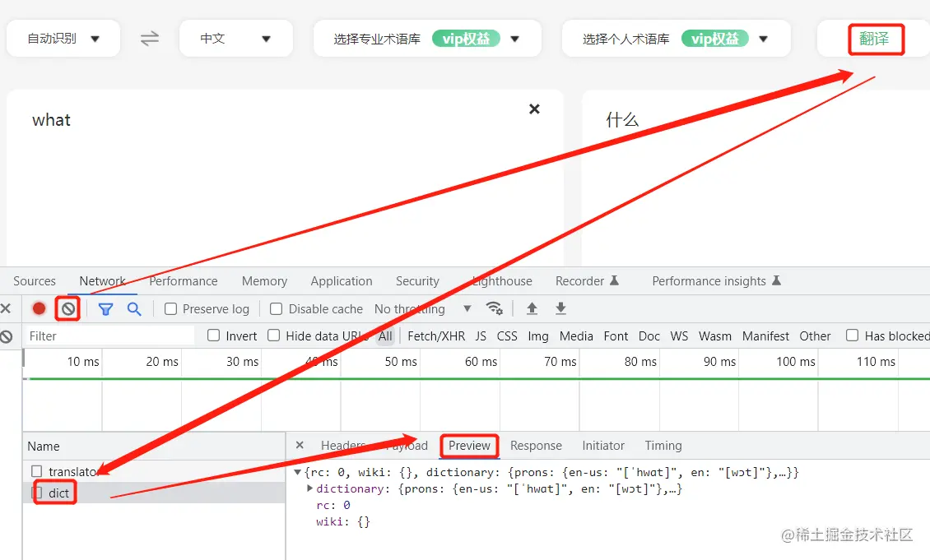Enable the Invert filter checkbox
The image size is (930, 560).
213,336
